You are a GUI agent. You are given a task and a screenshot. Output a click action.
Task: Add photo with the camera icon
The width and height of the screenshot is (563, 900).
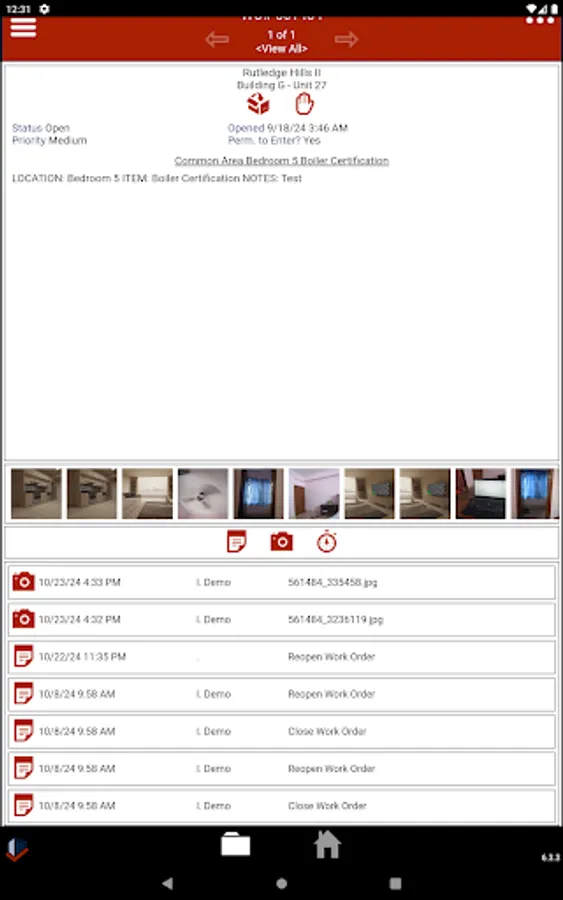pyautogui.click(x=281, y=542)
